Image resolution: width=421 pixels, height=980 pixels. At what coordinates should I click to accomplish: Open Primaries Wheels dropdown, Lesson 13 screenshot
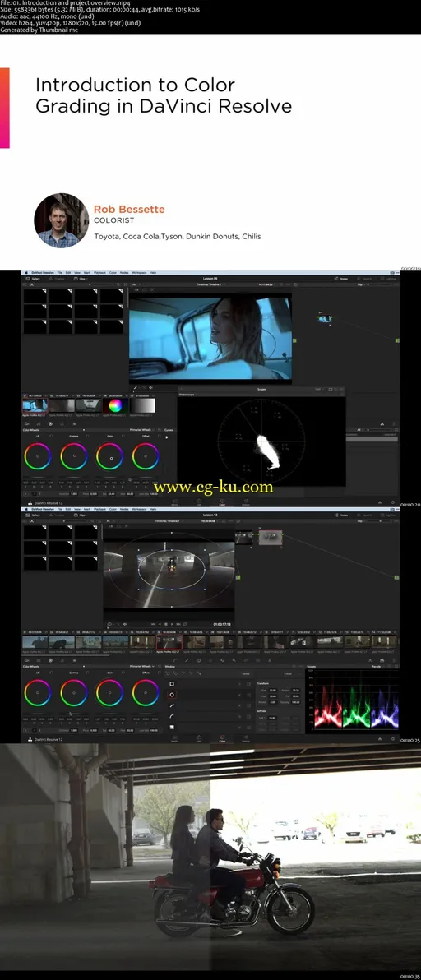click(x=141, y=666)
